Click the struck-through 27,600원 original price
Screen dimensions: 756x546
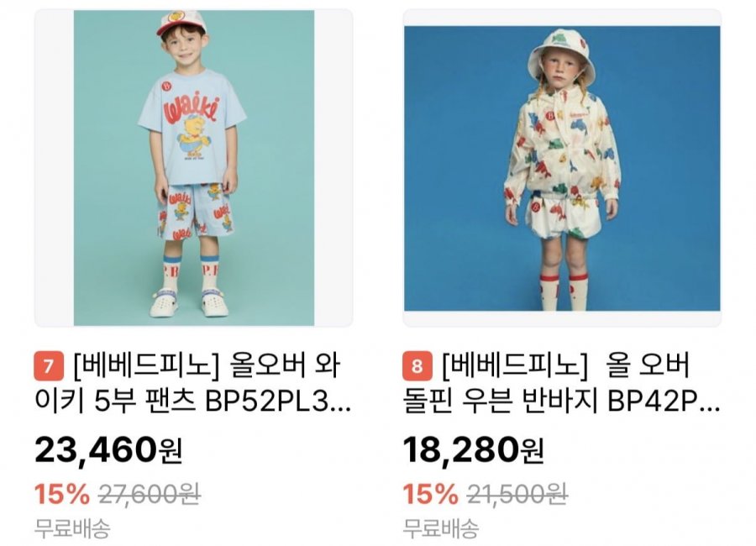pos(150,494)
